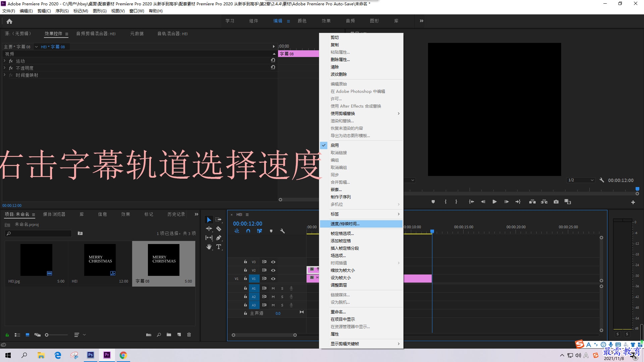Select the Hand tool
This screenshot has height=362, width=644.
(x=209, y=247)
